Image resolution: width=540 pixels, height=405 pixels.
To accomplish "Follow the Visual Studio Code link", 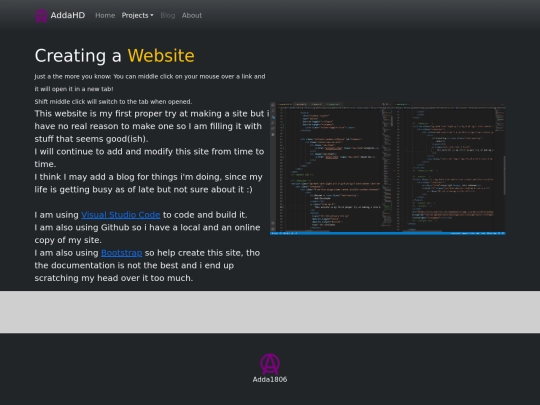I will pos(121,215).
